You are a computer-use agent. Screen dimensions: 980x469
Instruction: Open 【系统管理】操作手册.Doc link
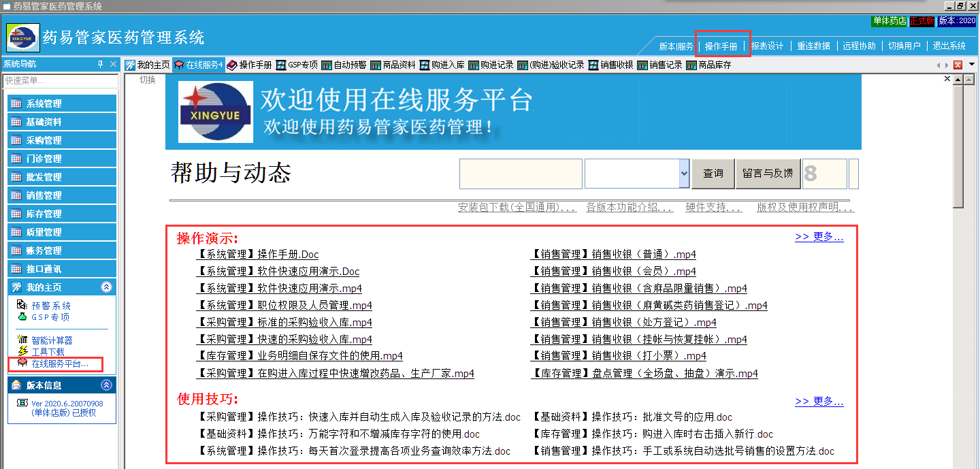(x=257, y=255)
